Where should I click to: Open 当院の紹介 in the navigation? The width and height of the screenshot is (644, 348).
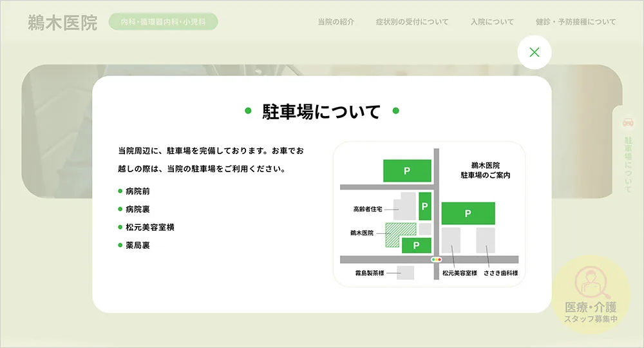coord(336,22)
